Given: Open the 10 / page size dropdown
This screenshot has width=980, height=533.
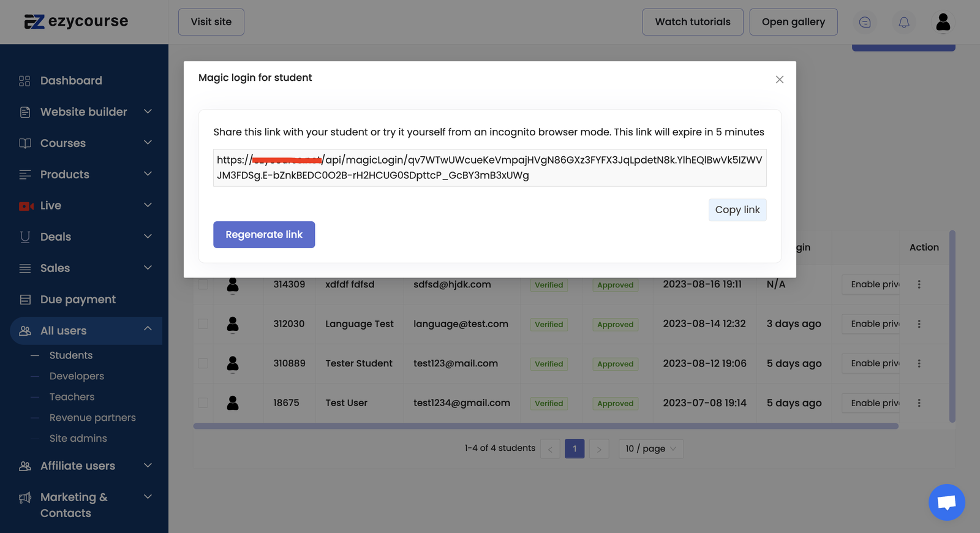Looking at the screenshot, I should 650,448.
